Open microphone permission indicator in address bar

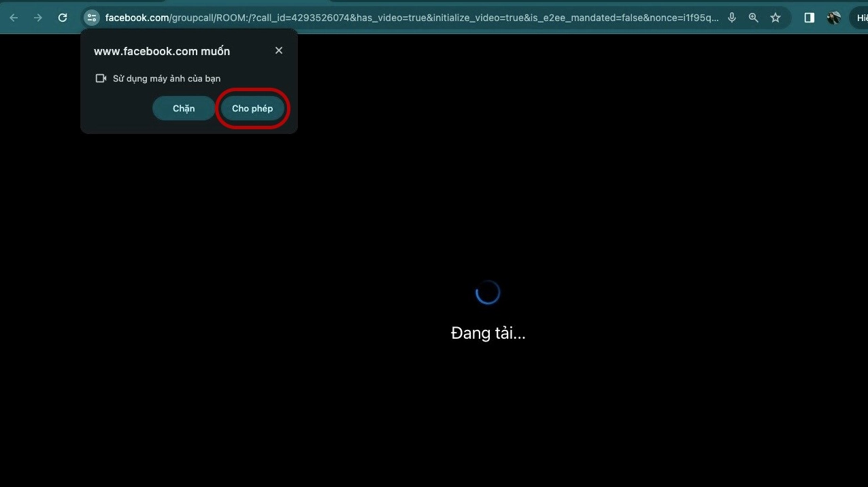(732, 18)
